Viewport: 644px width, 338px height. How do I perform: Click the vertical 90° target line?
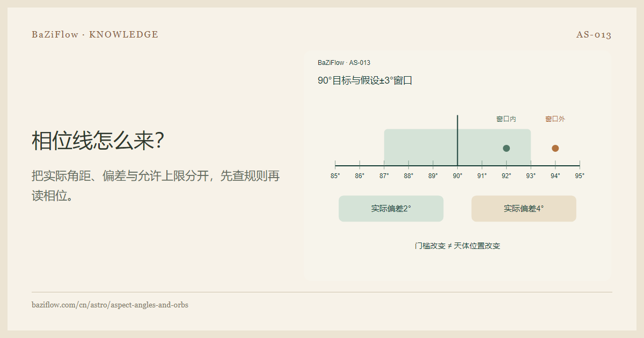[x=457, y=141]
